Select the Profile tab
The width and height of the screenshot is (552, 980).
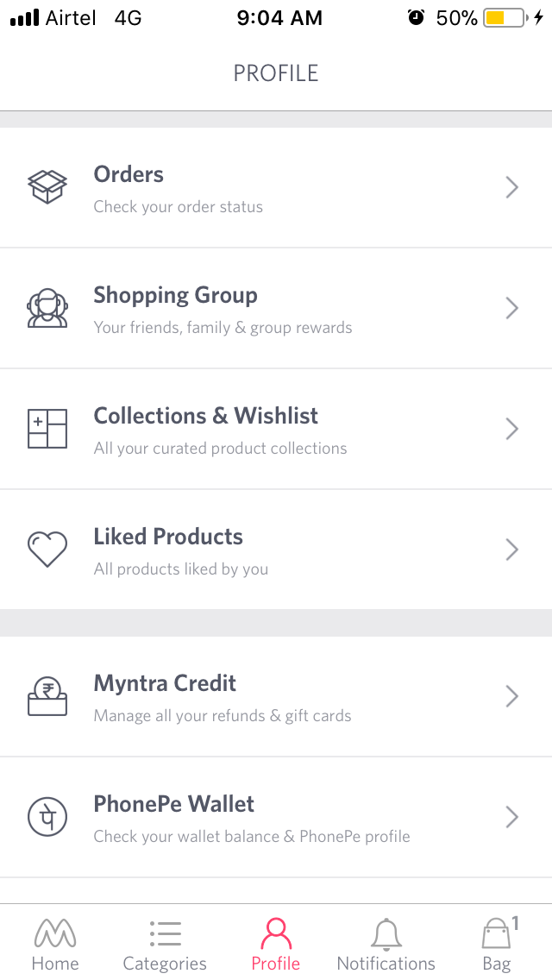click(x=276, y=945)
